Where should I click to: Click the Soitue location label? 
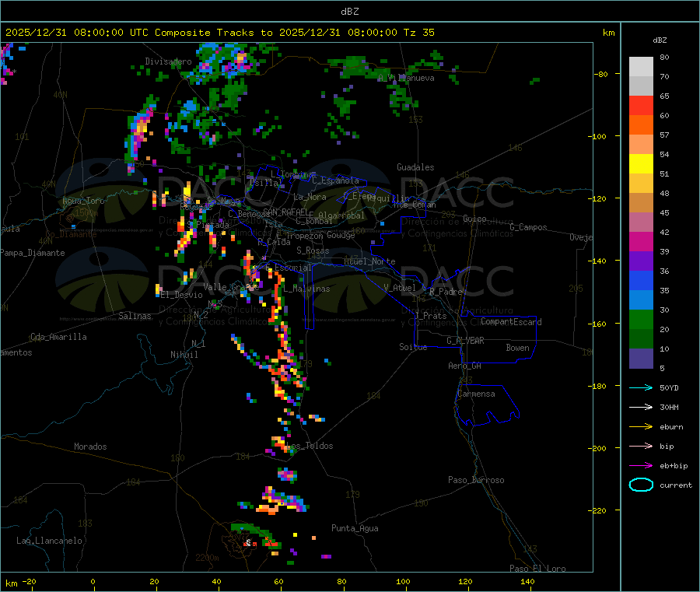[x=413, y=347]
